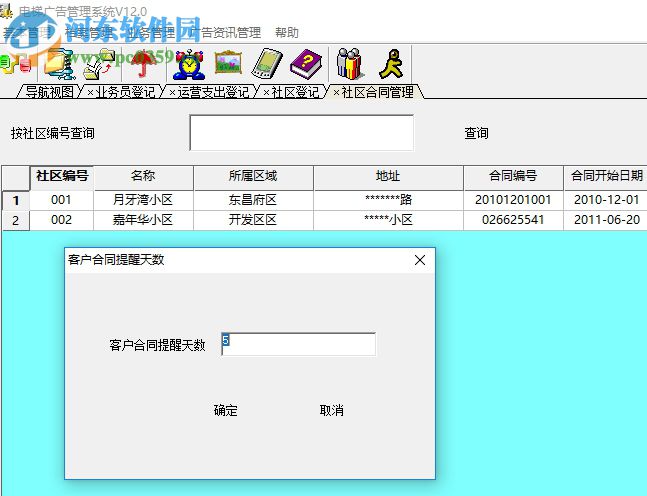Click the cell 002 in table
The height and width of the screenshot is (496, 647).
click(61, 220)
